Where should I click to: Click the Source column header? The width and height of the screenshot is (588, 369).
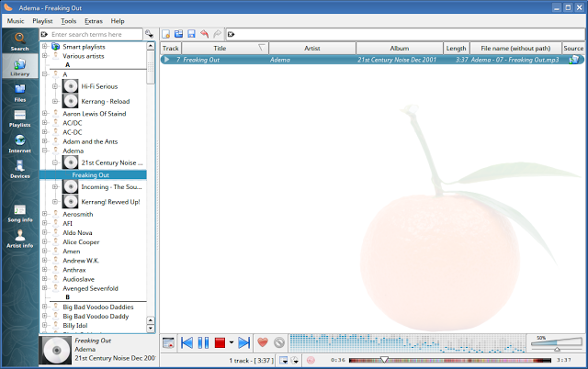[573, 49]
